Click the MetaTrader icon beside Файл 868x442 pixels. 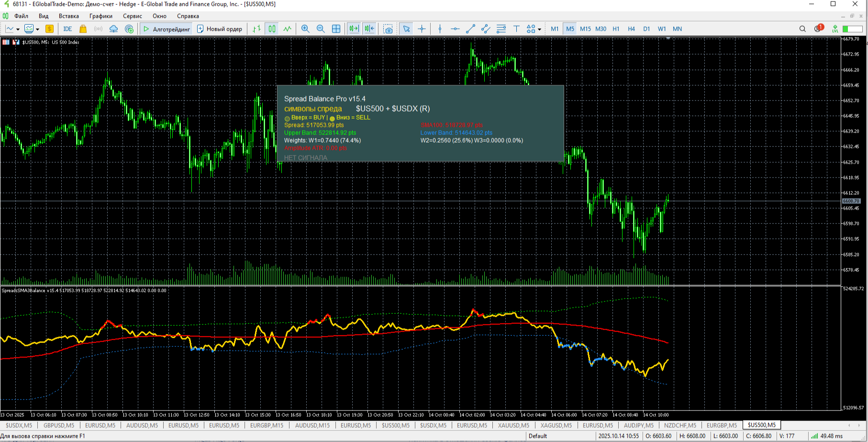pos(6,16)
